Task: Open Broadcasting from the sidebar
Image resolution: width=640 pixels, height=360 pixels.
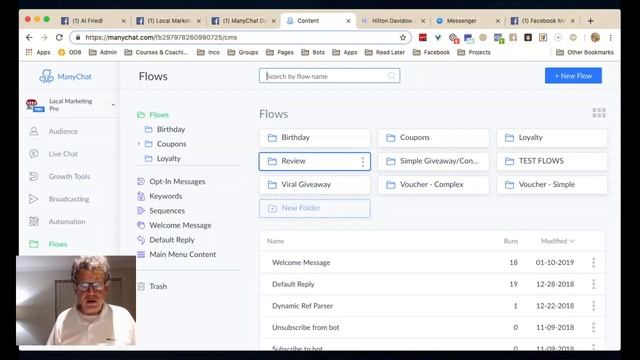Action: click(x=69, y=199)
